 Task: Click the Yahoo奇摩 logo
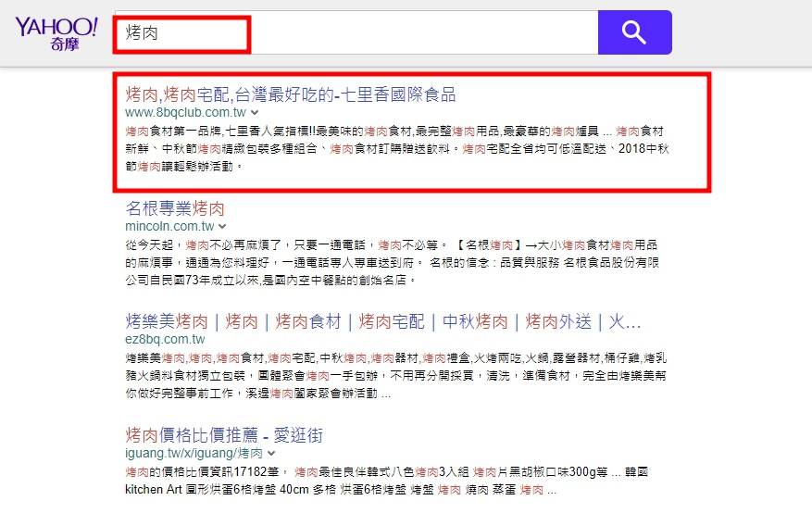point(56,33)
